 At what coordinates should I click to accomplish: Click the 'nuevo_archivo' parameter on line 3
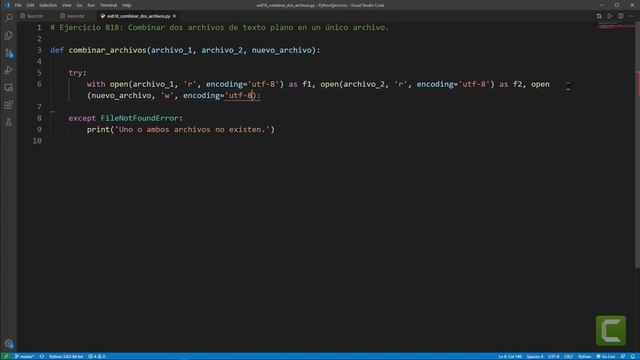282,50
